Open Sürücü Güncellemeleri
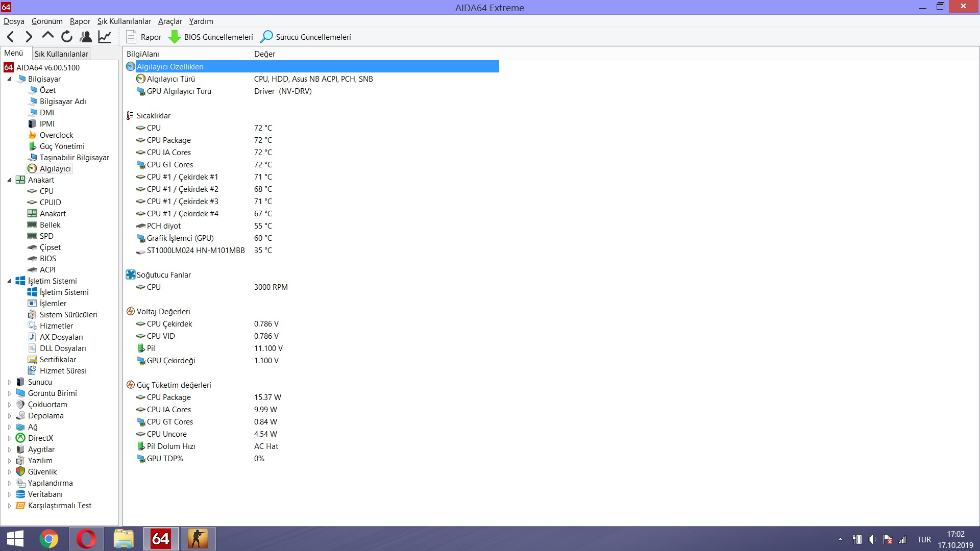Image resolution: width=980 pixels, height=551 pixels. pos(306,37)
